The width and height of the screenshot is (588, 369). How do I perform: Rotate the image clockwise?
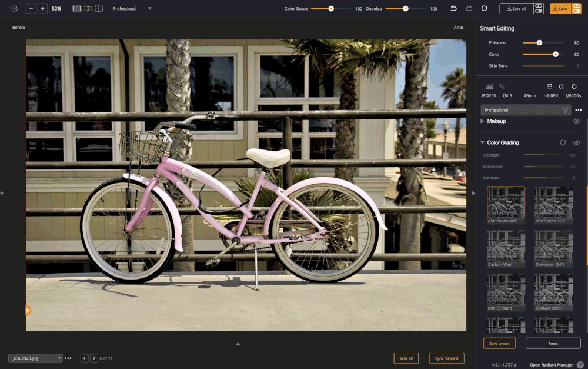(x=574, y=87)
